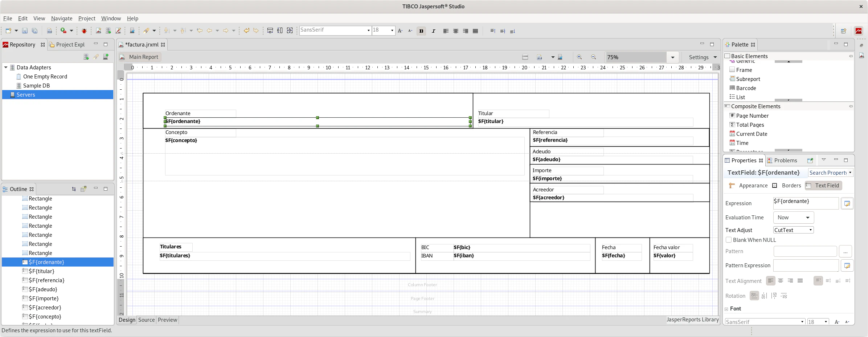The image size is (868, 337).
Task: Toggle justified text alignment in Properties
Action: tap(801, 280)
